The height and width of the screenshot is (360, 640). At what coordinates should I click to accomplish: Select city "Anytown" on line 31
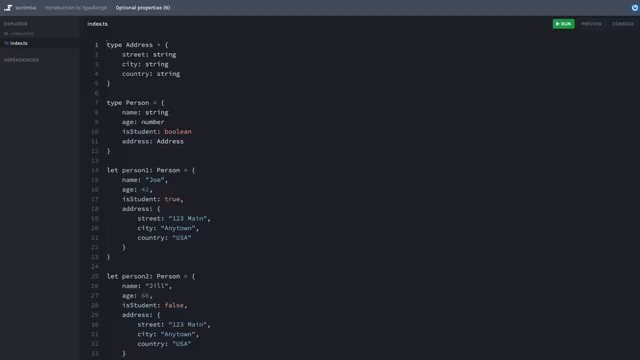pos(168,334)
